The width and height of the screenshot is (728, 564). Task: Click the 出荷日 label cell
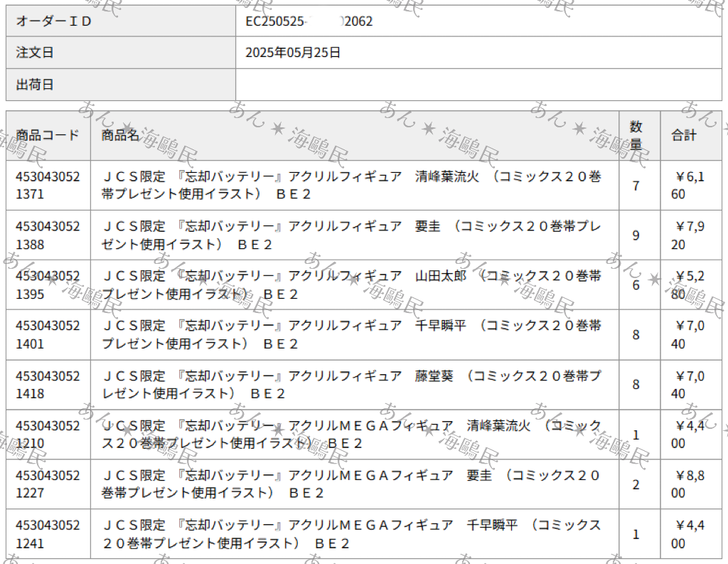[x=121, y=85]
